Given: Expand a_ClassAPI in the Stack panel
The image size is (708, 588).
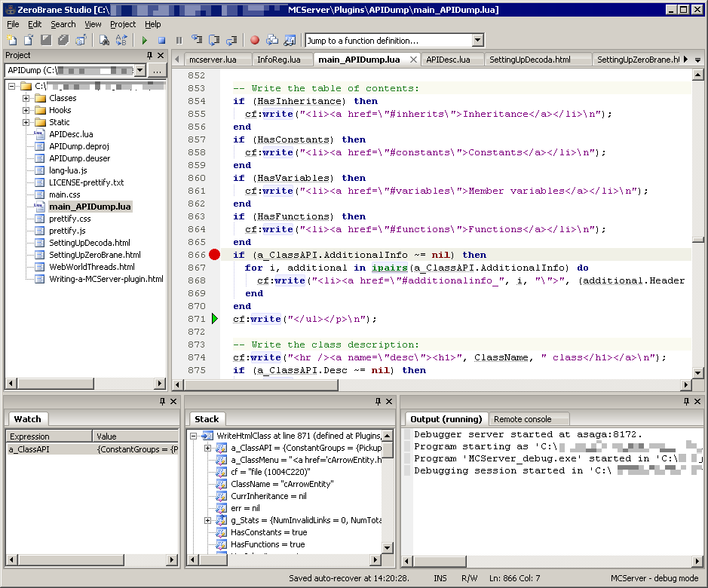Looking at the screenshot, I should [207, 448].
